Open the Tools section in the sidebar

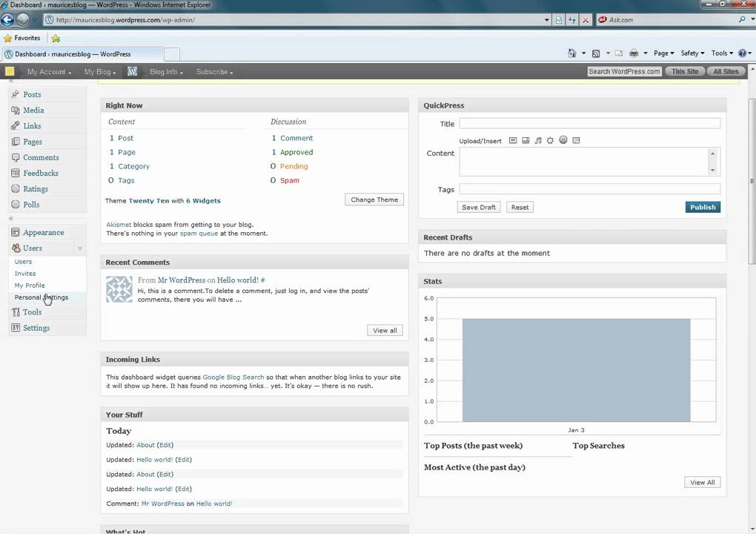(x=32, y=312)
